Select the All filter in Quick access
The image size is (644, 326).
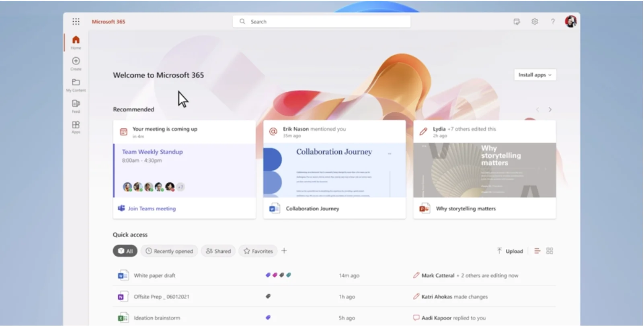125,251
